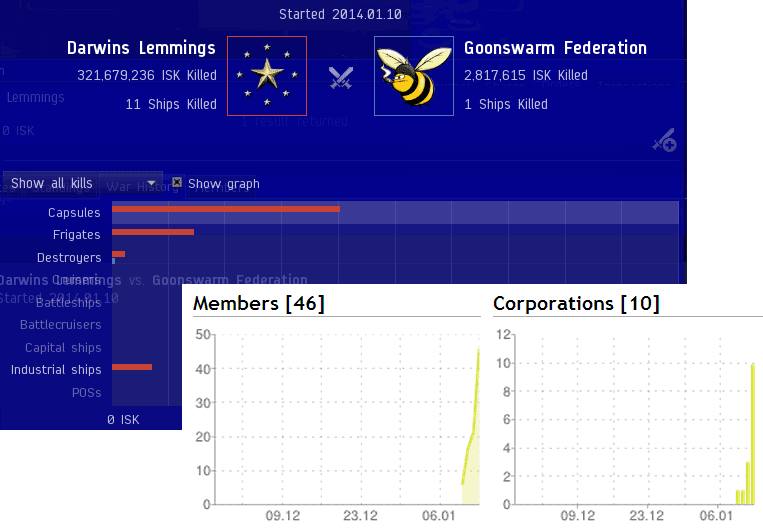The width and height of the screenshot is (763, 529).
Task: Click the crossed swords war icon
Action: (341, 78)
